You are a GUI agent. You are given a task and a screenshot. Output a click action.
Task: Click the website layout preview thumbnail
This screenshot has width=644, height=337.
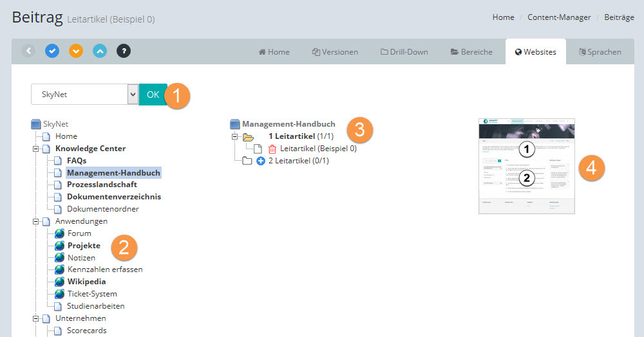[527, 166]
